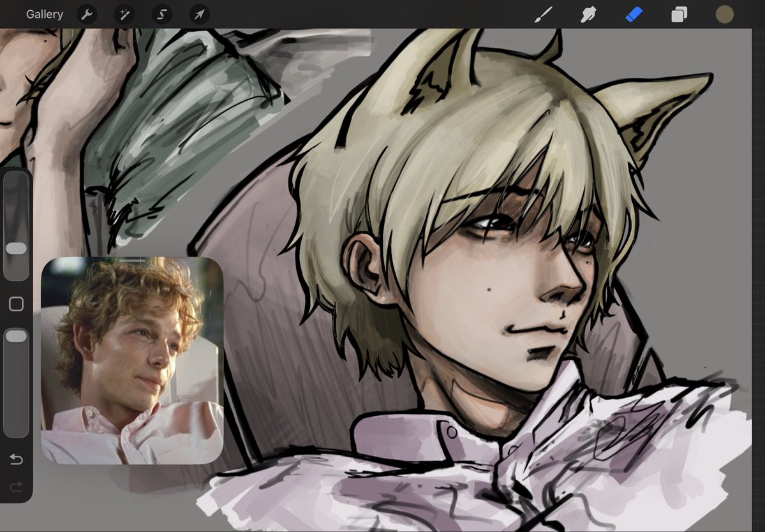Viewport: 765px width, 532px height.
Task: Return to the Gallery
Action: pyautogui.click(x=45, y=14)
